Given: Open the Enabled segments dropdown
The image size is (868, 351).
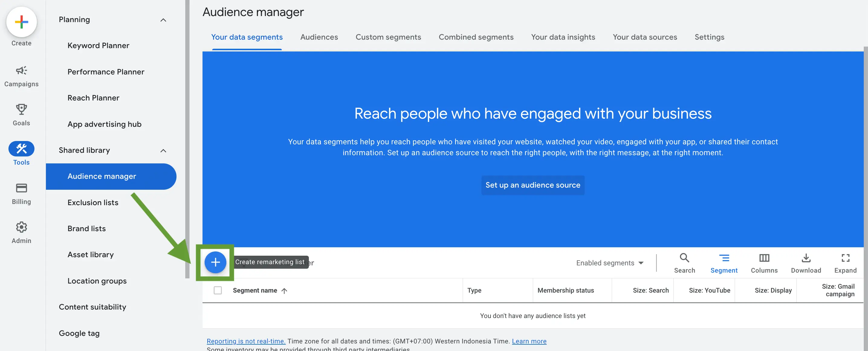Looking at the screenshot, I should tap(610, 263).
